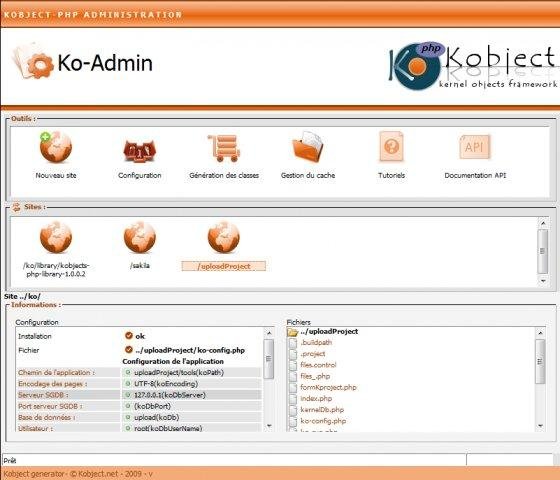Click Fichiers list scrollbar thumb
The height and width of the screenshot is (480, 560).
click(x=540, y=361)
